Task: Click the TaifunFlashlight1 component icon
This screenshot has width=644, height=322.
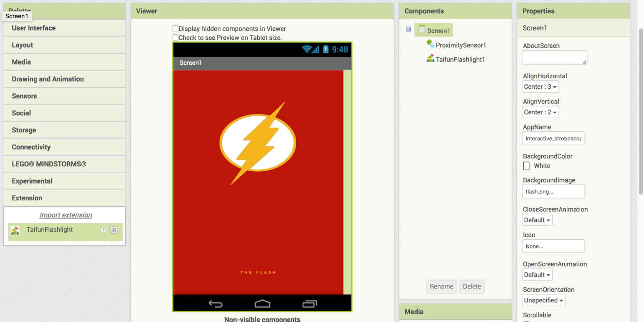Action: pyautogui.click(x=430, y=58)
